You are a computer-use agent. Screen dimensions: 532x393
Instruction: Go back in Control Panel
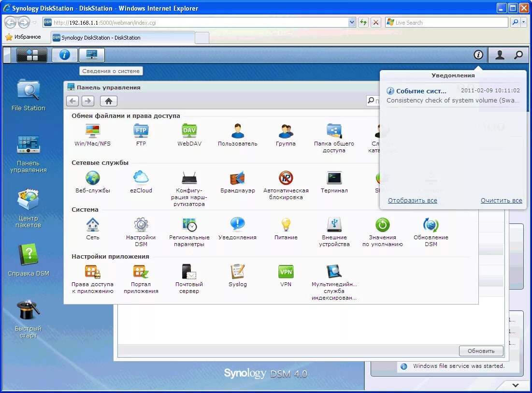coord(72,101)
